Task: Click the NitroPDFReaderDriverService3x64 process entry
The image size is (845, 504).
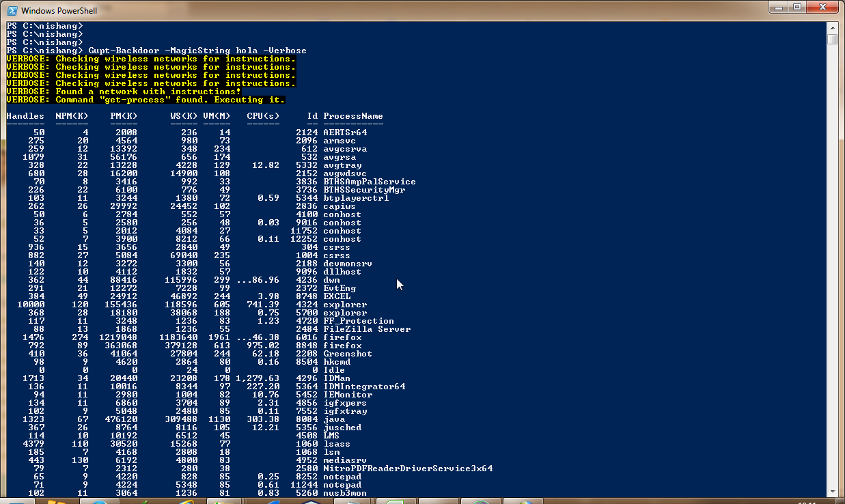Action: pos(408,468)
